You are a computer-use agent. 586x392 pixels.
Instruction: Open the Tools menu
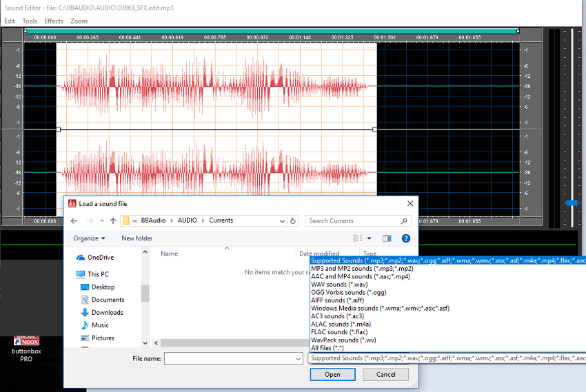(x=30, y=21)
